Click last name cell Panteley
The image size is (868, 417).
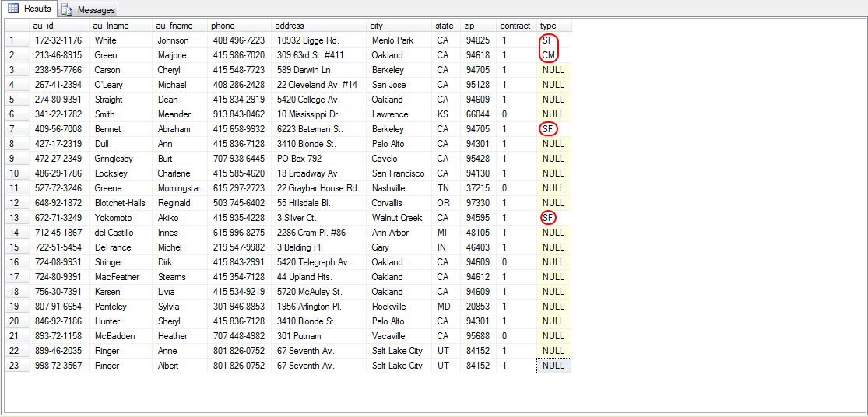[120, 306]
